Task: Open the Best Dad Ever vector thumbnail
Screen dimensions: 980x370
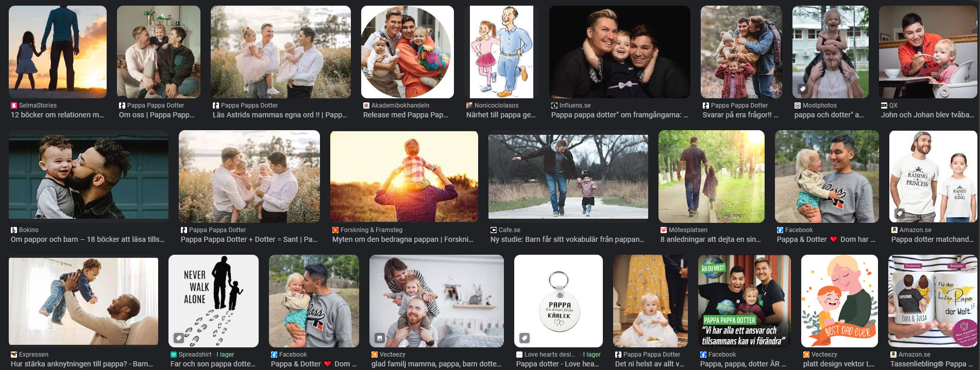Action: click(839, 301)
